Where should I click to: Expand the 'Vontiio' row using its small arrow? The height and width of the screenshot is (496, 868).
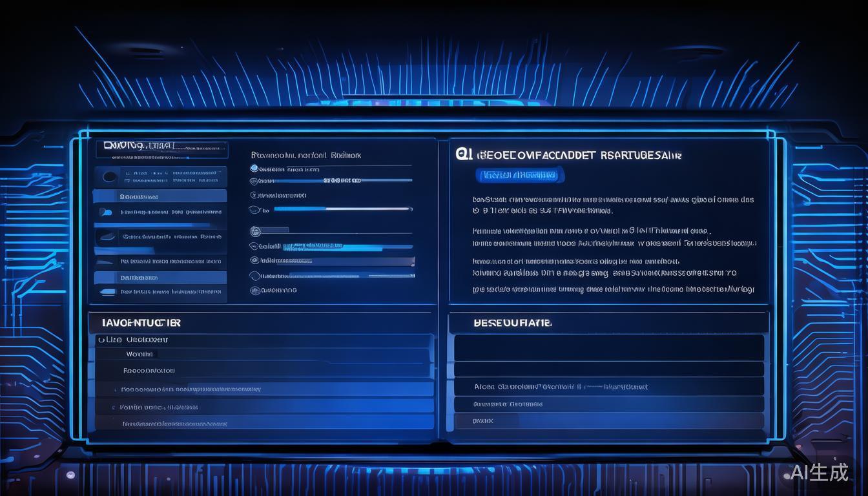pos(113,408)
